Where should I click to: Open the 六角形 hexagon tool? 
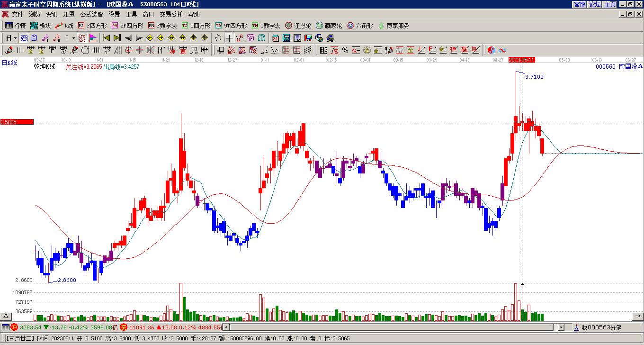click(360, 26)
